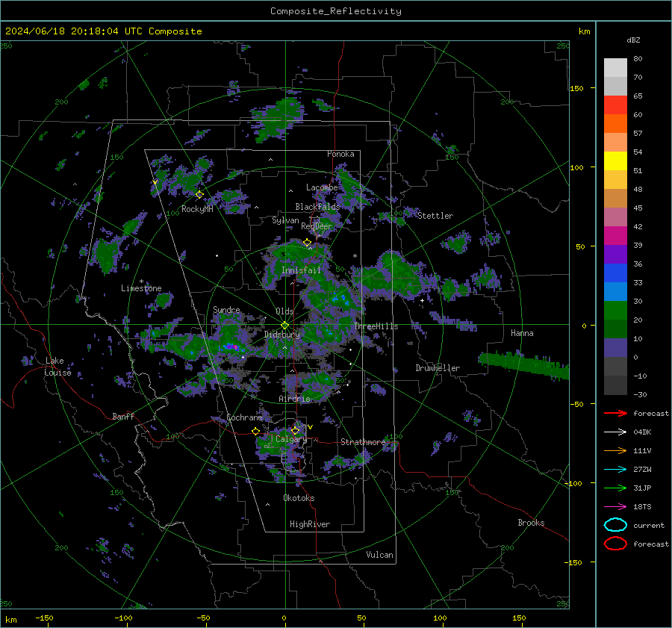Click the dBZ legend heading
Screen dimensions: 672x628
[x=633, y=40]
